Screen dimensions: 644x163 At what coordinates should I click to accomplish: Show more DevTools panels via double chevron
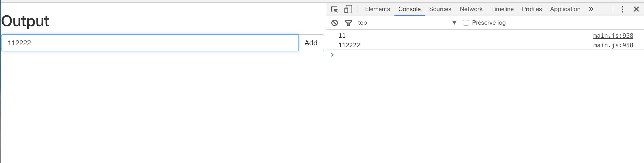coord(591,9)
